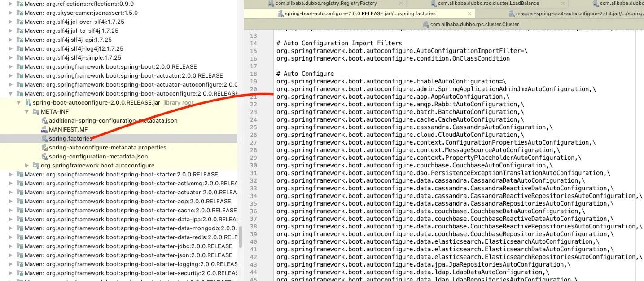Switch to com.alibaba.dubbo.registry.RegistryFactory tab
Image resolution: width=644 pixels, height=281 pixels.
(325, 4)
